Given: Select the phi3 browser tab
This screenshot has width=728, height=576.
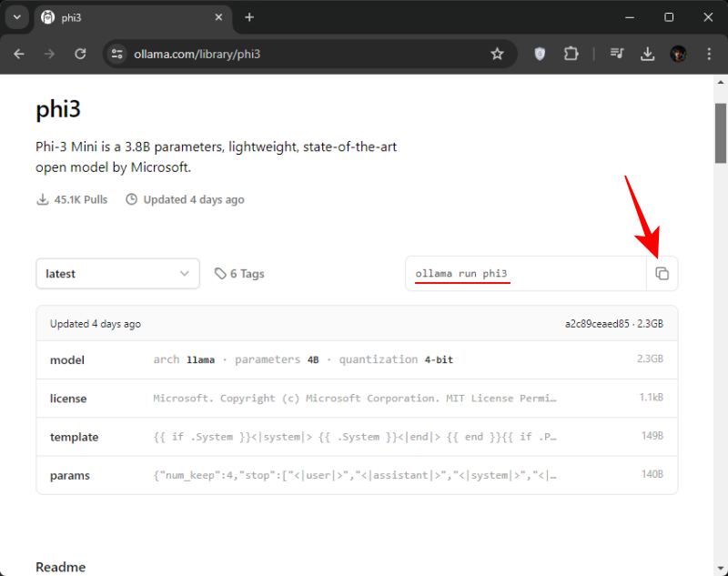Looking at the screenshot, I should [x=131, y=17].
